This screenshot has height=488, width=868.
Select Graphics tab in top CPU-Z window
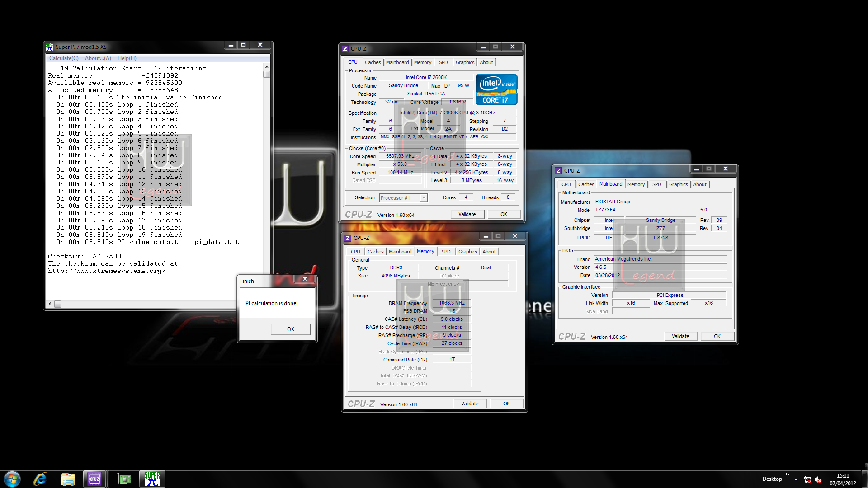465,62
